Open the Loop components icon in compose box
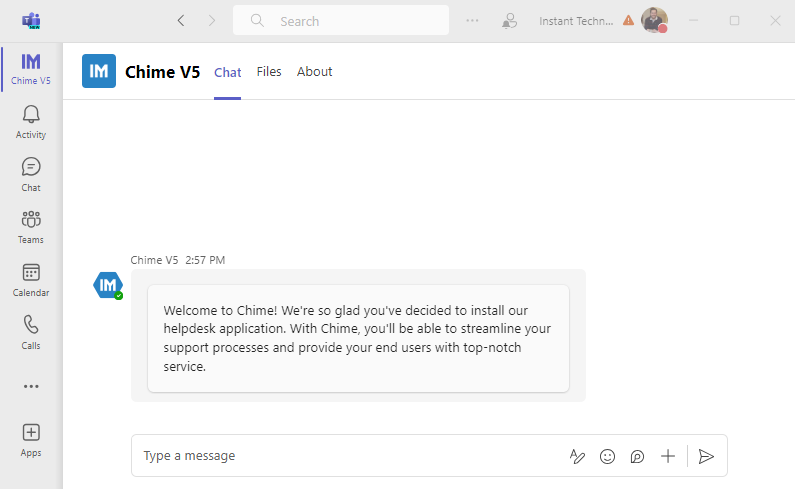This screenshot has height=489, width=795. 637,456
